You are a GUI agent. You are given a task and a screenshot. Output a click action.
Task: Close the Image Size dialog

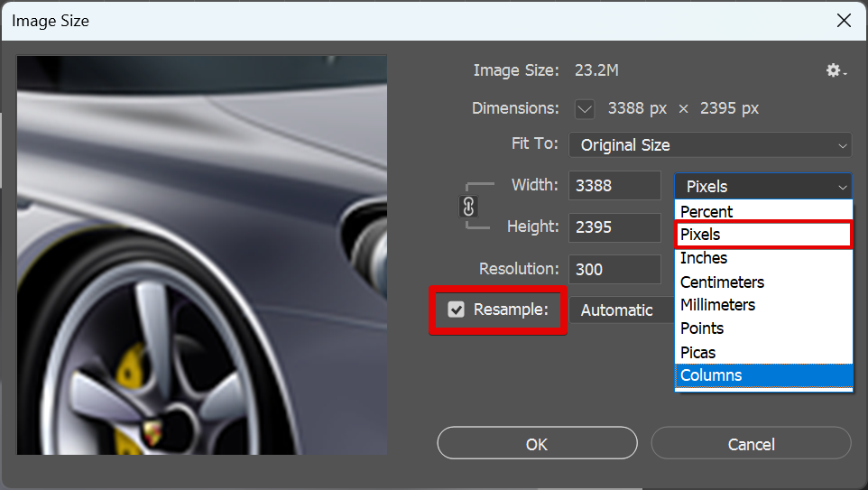coord(844,20)
